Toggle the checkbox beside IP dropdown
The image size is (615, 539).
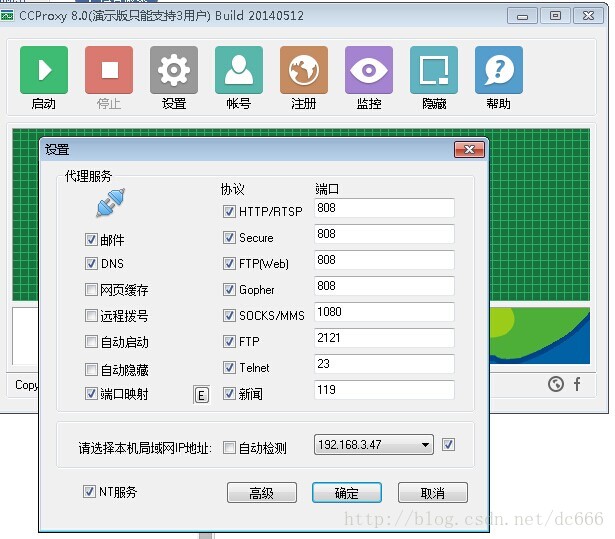tap(448, 445)
